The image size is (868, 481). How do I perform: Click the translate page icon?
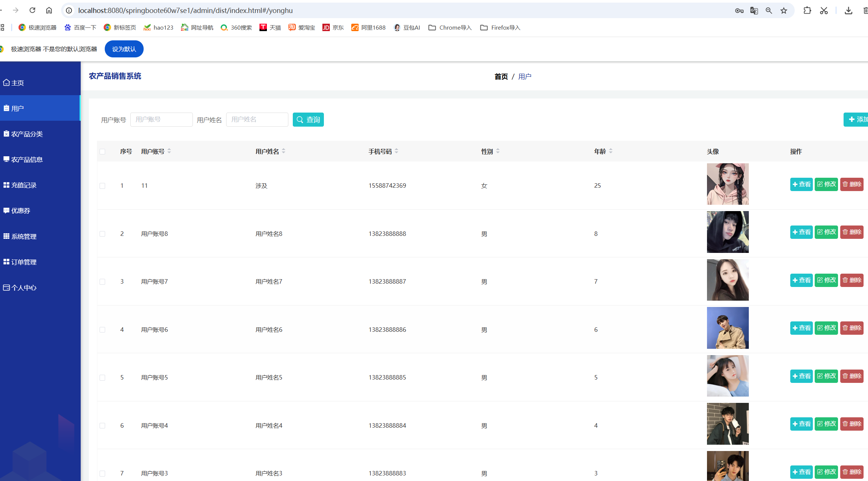coord(754,11)
